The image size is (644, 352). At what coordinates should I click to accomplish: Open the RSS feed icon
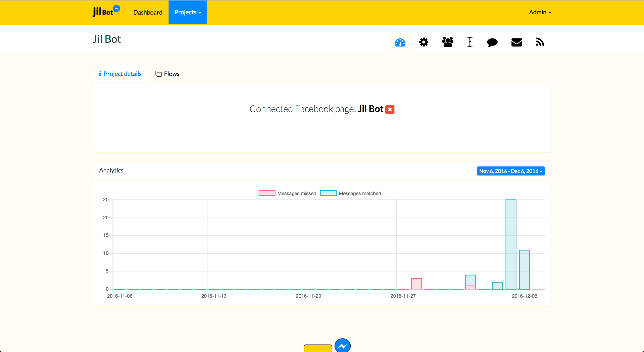(x=540, y=42)
